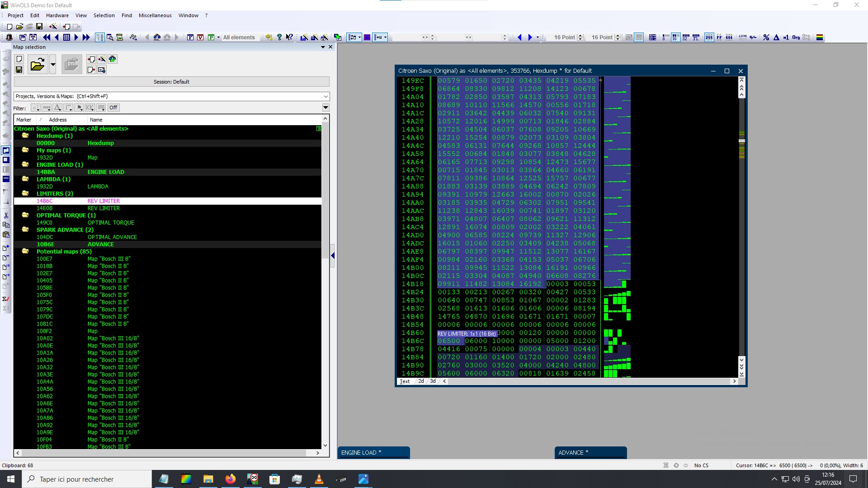This screenshot has height=488, width=868.
Task: Click the rainbow color scheme icon
Action: 819,38
